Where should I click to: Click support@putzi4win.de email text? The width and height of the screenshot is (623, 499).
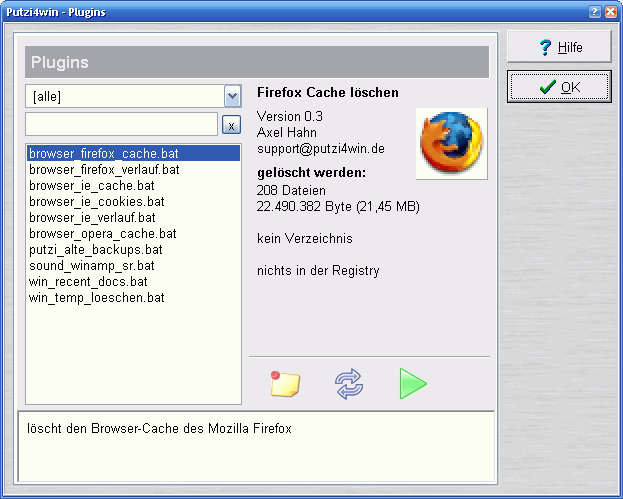coord(321,149)
